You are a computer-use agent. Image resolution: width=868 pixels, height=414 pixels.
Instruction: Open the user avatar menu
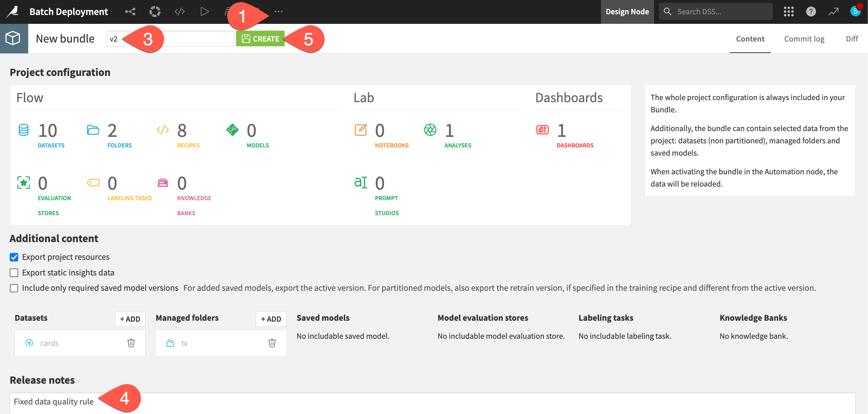pos(855,11)
